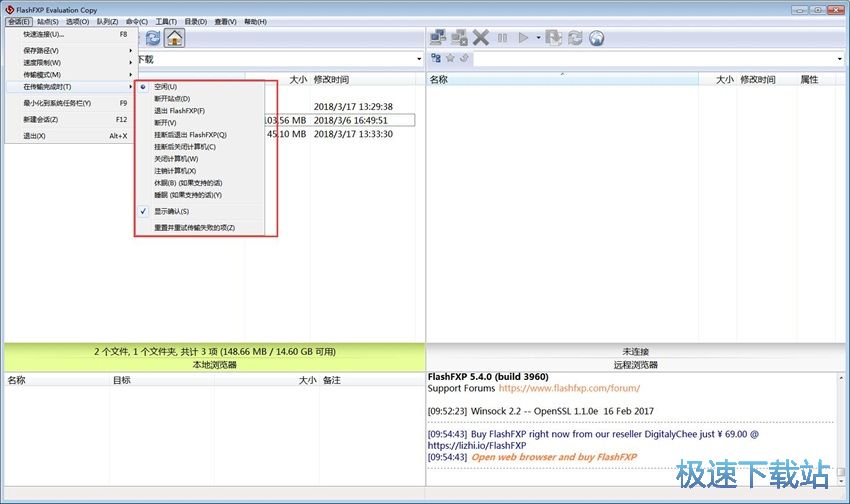This screenshot has height=504, width=850.
Task: Select the row with size 45.10 MB
Action: point(339,134)
